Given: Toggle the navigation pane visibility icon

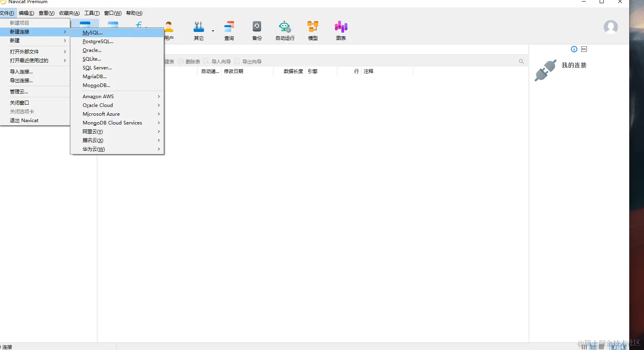Looking at the screenshot, I should pos(614,347).
